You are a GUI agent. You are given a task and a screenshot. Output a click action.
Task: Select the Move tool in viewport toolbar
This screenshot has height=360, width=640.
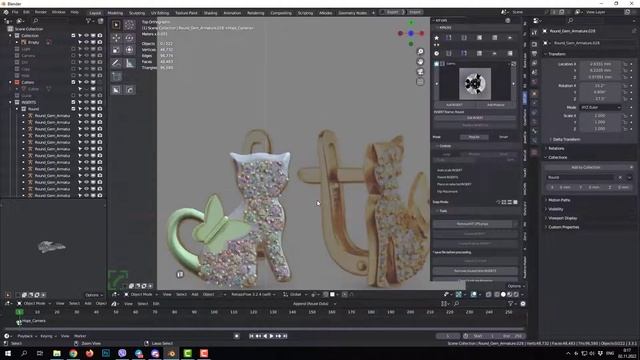(x=116, y=38)
